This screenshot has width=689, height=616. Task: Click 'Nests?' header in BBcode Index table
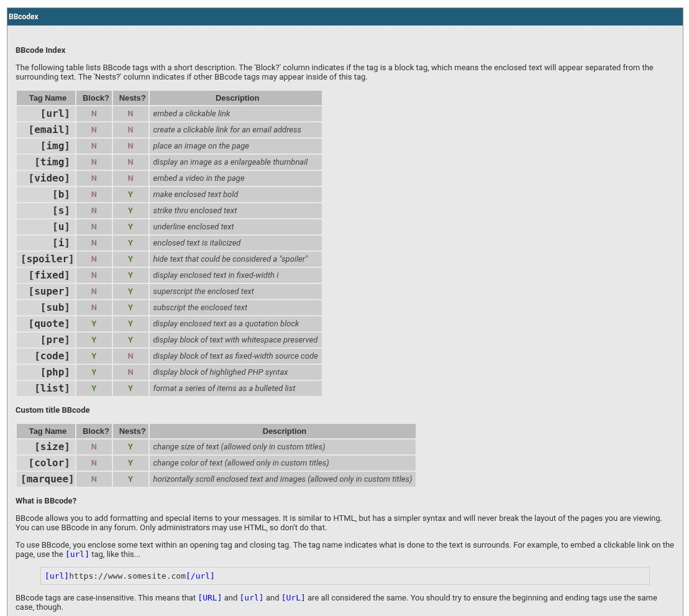[132, 98]
